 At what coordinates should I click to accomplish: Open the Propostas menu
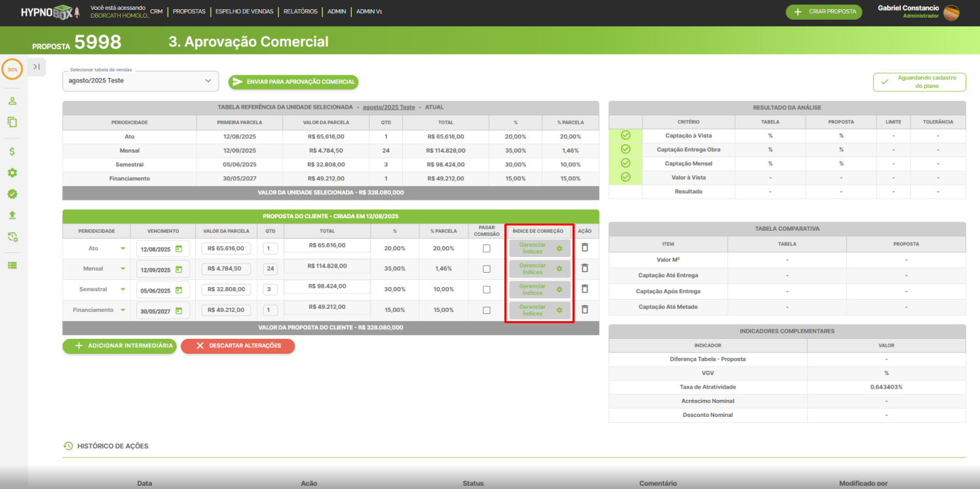(x=189, y=12)
